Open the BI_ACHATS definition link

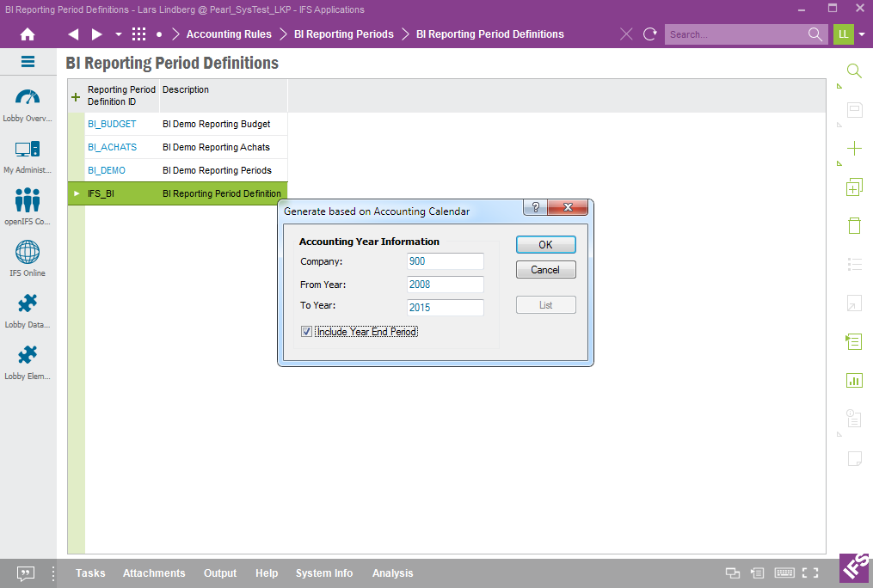point(112,147)
